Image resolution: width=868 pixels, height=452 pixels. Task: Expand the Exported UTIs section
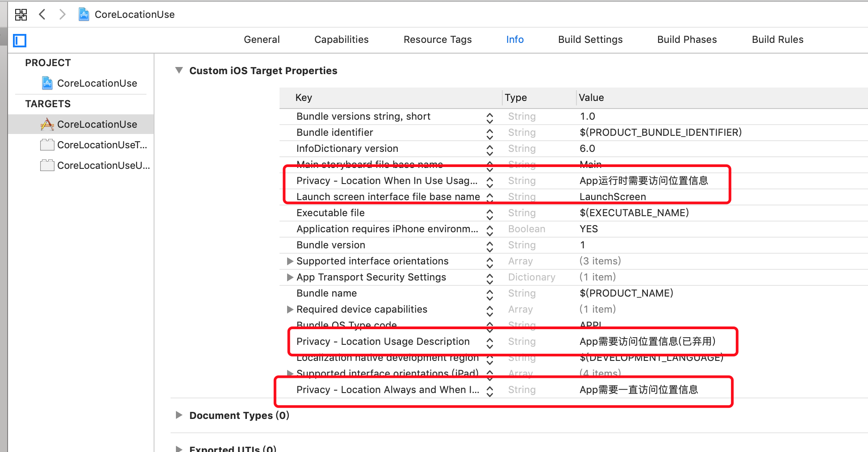[x=179, y=448]
